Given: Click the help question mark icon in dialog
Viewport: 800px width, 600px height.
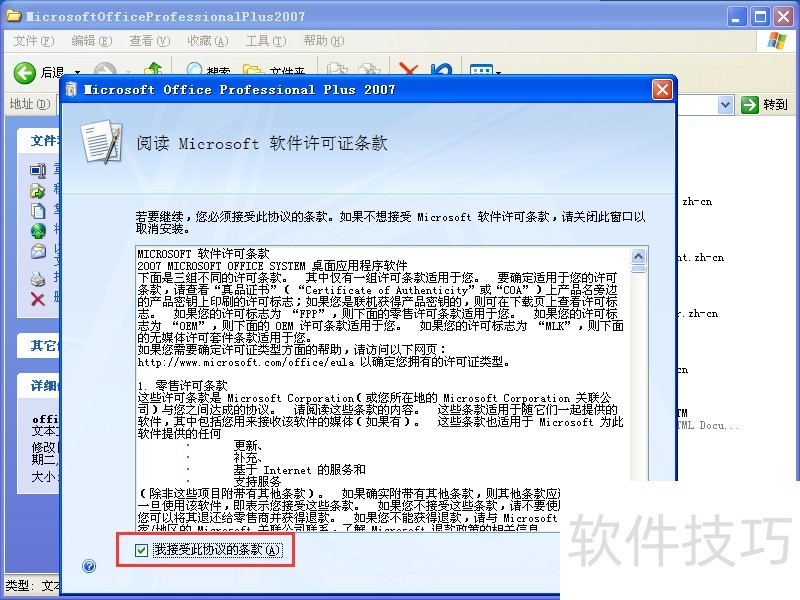Looking at the screenshot, I should tap(88, 567).
